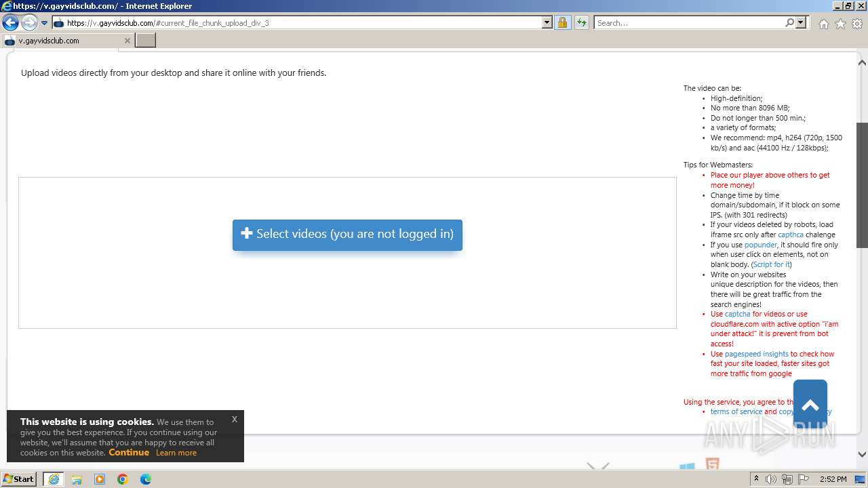This screenshot has width=868, height=488.
Task: Click the scrollbar up arrow
Action: coord(863,62)
